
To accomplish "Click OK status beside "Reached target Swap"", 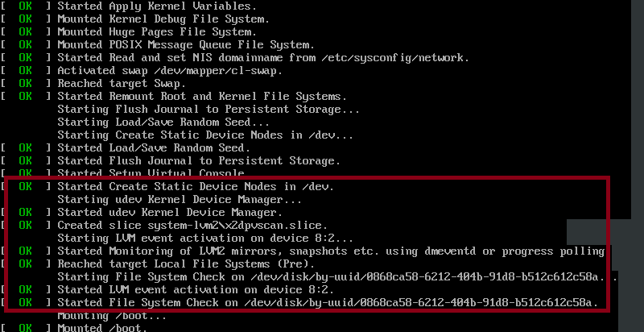I will coord(26,83).
